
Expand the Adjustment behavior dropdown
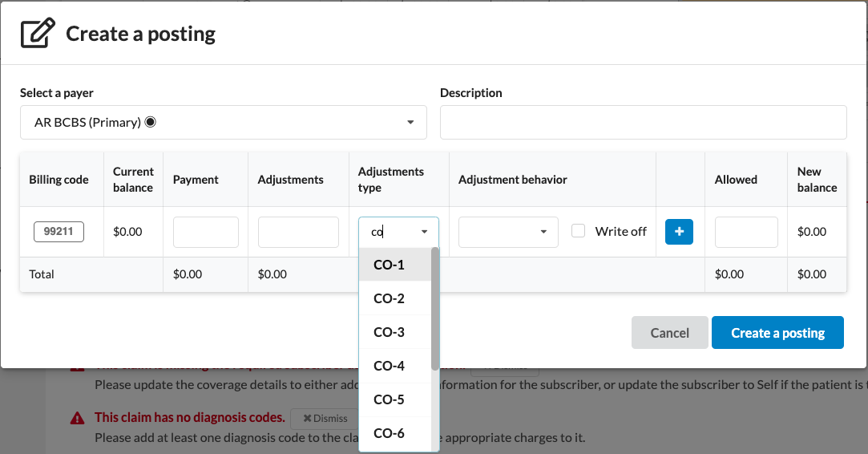pyautogui.click(x=508, y=232)
